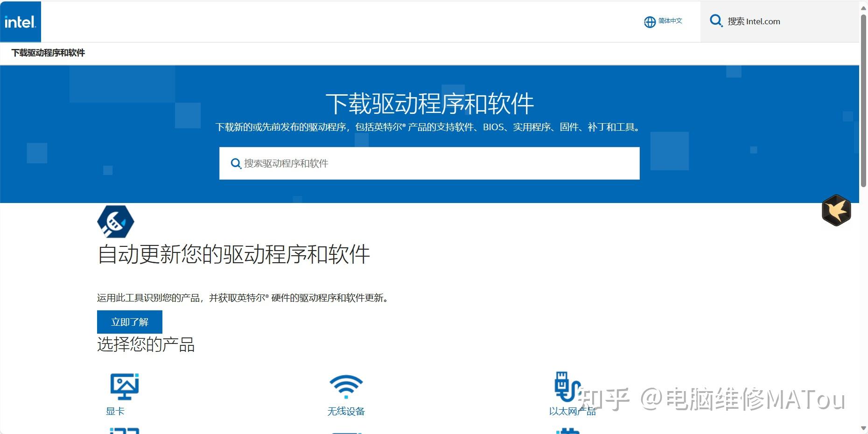Click the page vertical scrollbar thumb
868x434 pixels.
[863, 100]
